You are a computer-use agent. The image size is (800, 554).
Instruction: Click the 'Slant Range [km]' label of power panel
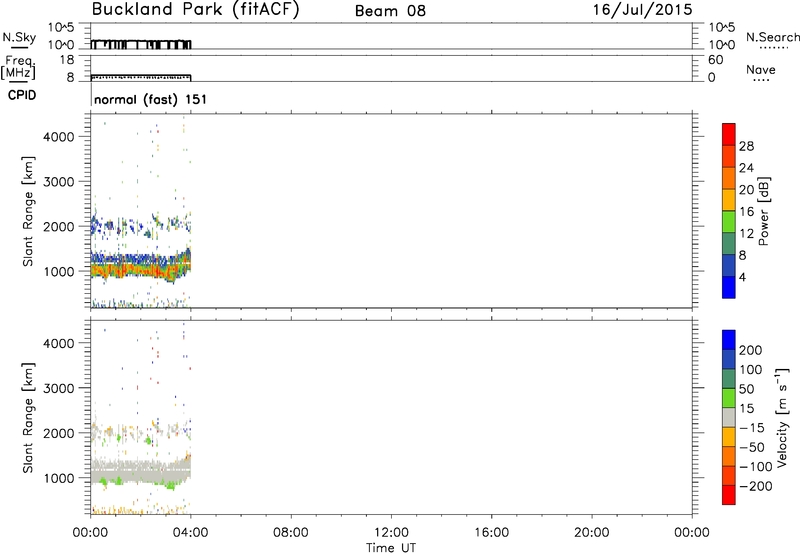[x=28, y=211]
